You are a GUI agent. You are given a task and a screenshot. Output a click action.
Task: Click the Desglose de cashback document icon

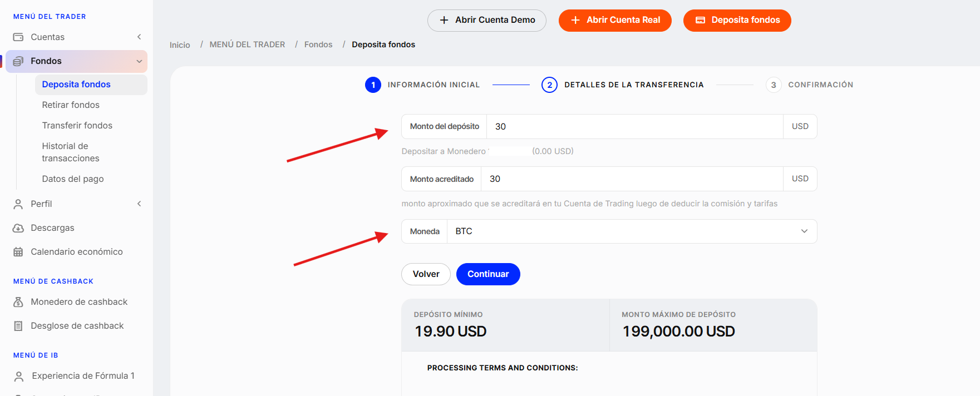pos(18,326)
